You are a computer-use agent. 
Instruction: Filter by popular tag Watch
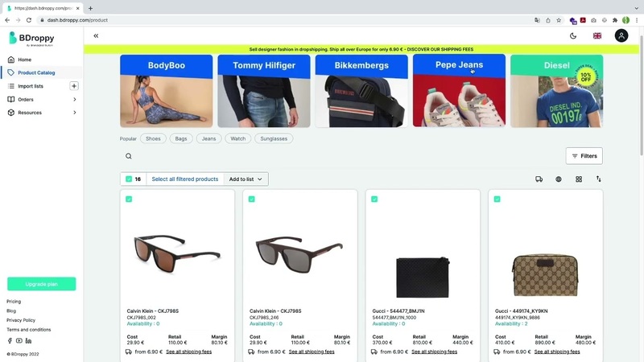[x=238, y=138]
